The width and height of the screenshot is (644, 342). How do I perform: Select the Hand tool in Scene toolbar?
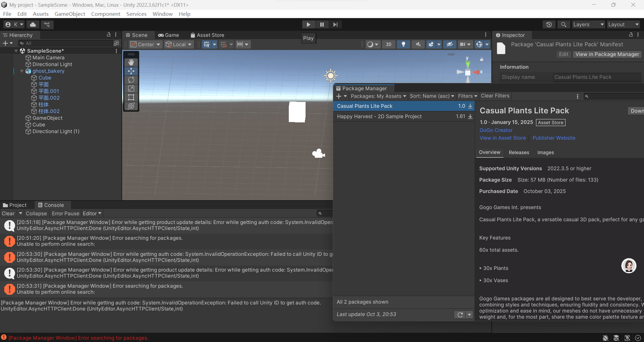click(x=131, y=62)
